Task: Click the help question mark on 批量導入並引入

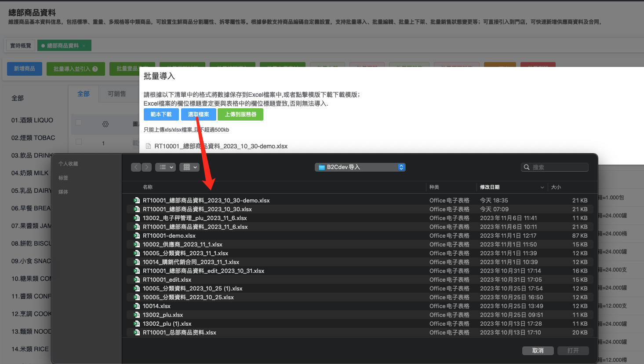Action: 95,69
